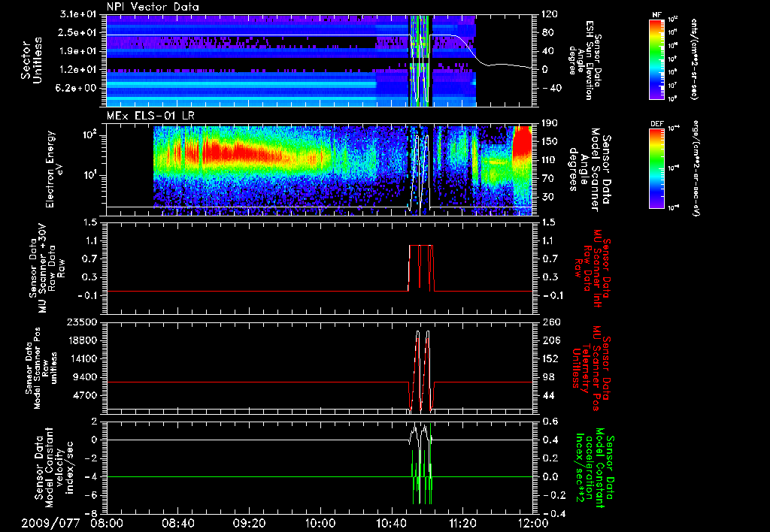Click the 'MU Scanner +30V Raw Data' label
This screenshot has width=770, height=532.
[47, 268]
